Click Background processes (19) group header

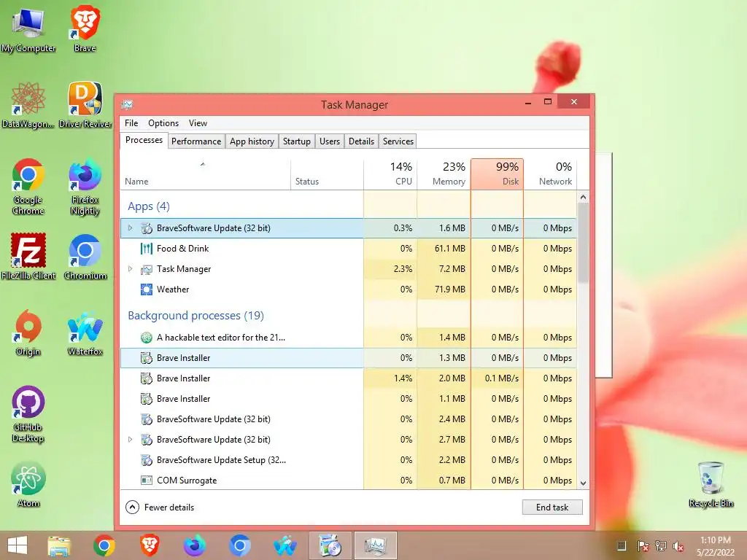[196, 316]
